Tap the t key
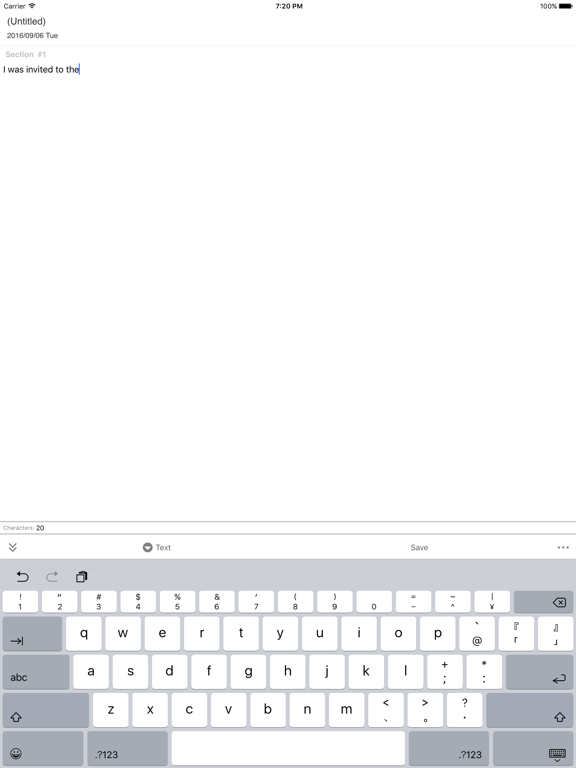576x768 pixels. pos(241,634)
